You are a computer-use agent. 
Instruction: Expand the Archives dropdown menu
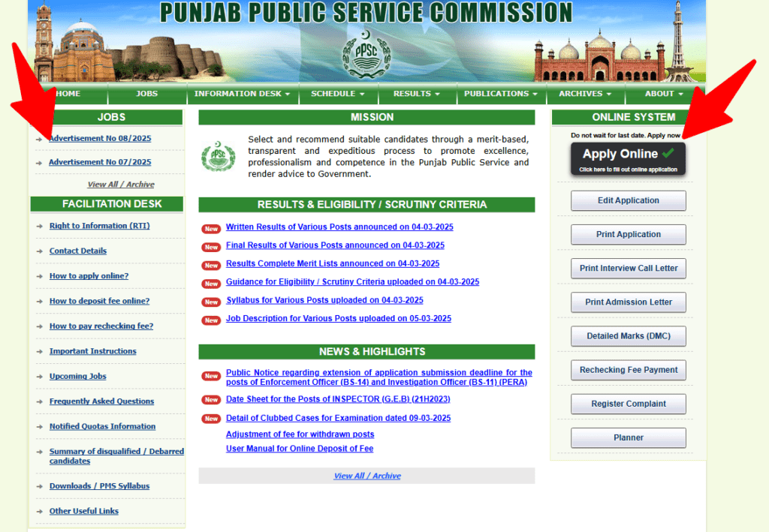pos(585,94)
